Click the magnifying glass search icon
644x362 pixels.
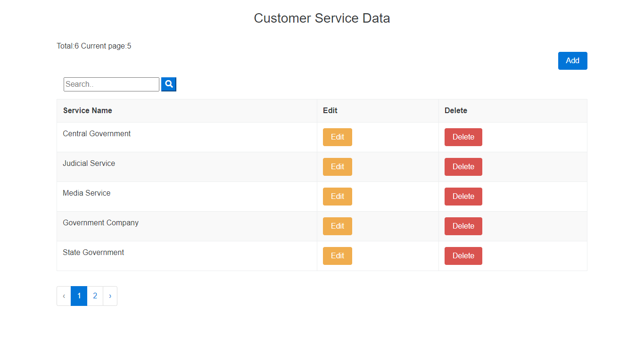169,84
